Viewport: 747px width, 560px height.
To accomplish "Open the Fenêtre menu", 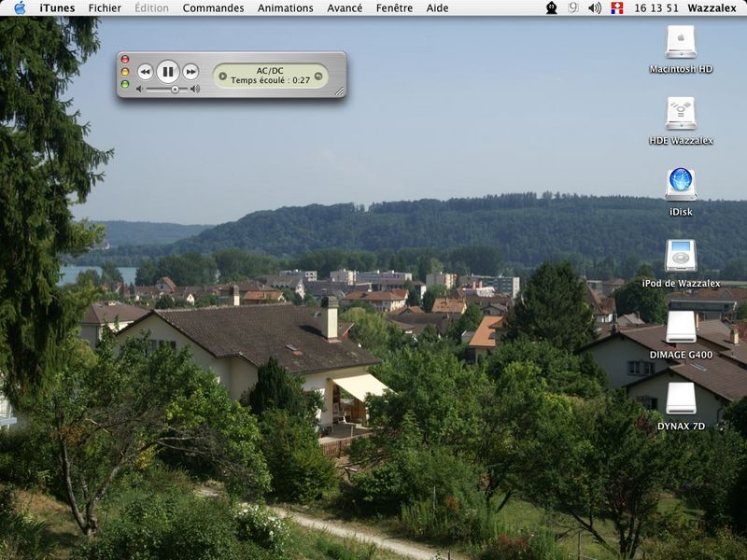I will tap(394, 8).
